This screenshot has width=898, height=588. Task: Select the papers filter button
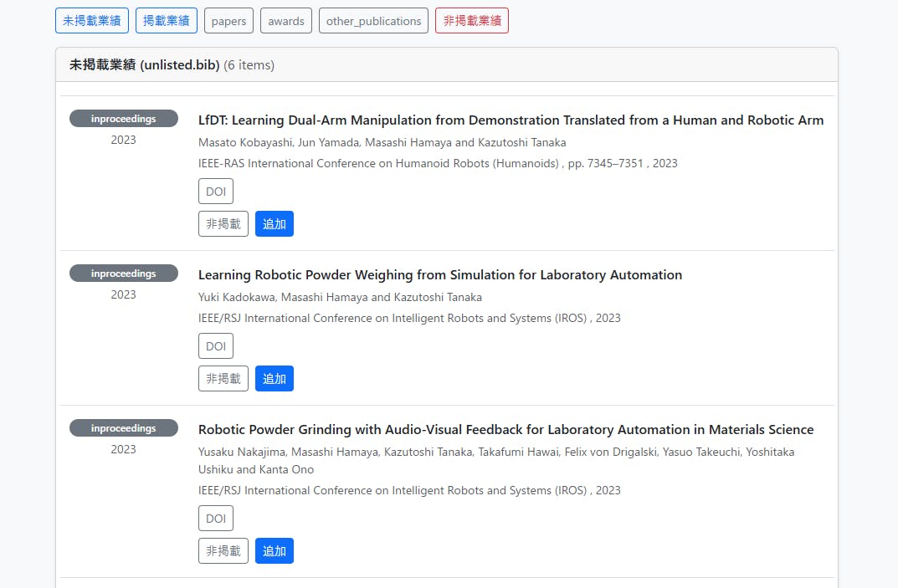click(x=228, y=21)
